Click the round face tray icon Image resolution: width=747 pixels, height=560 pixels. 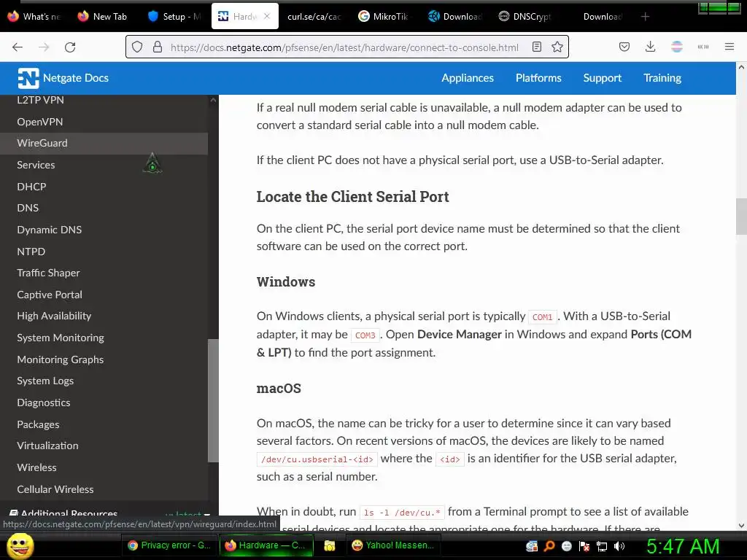pyautogui.click(x=566, y=546)
